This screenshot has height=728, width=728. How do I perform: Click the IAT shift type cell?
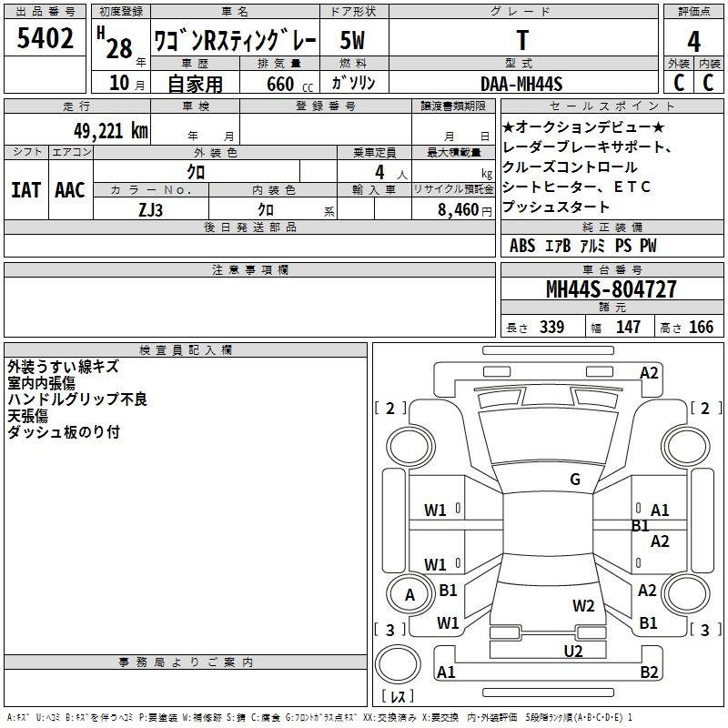coord(26,190)
